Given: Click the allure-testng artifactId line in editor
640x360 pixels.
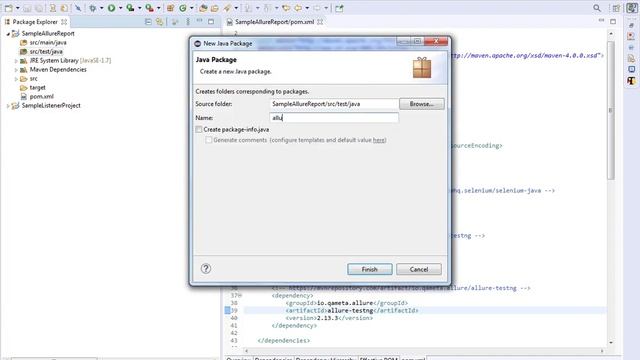Looking at the screenshot, I should coord(351,311).
